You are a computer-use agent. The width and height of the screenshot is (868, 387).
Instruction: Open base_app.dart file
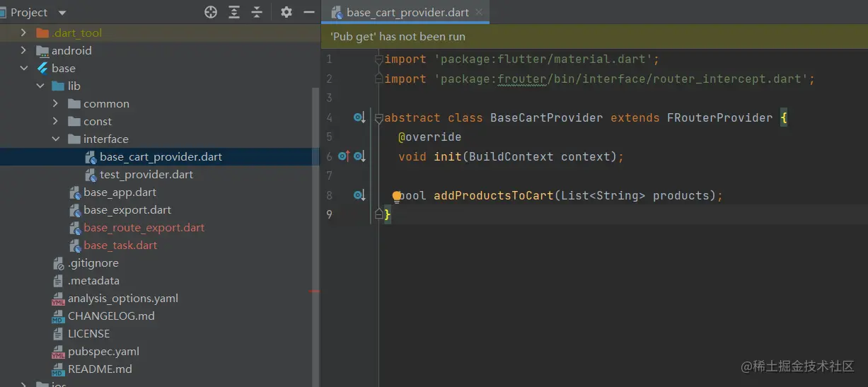tap(120, 192)
